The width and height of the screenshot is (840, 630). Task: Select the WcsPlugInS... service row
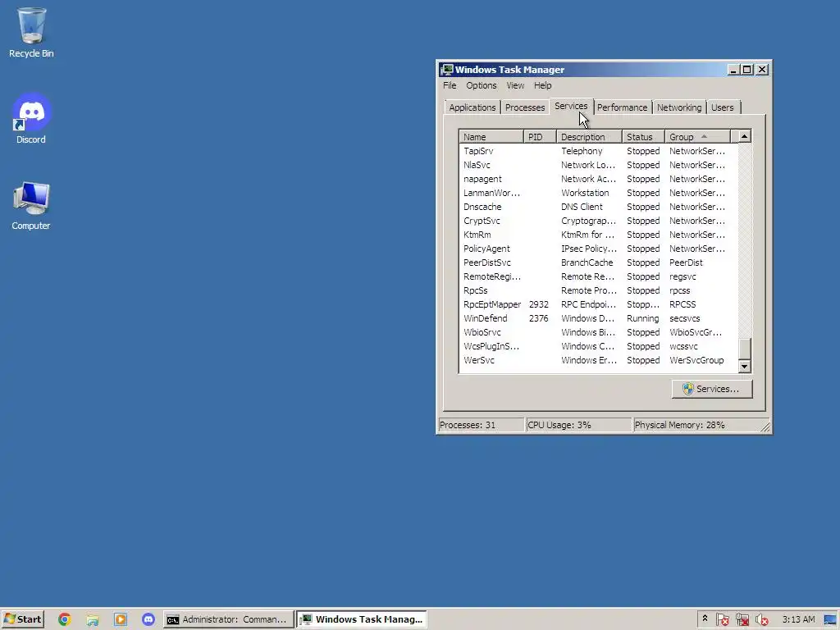click(598, 346)
